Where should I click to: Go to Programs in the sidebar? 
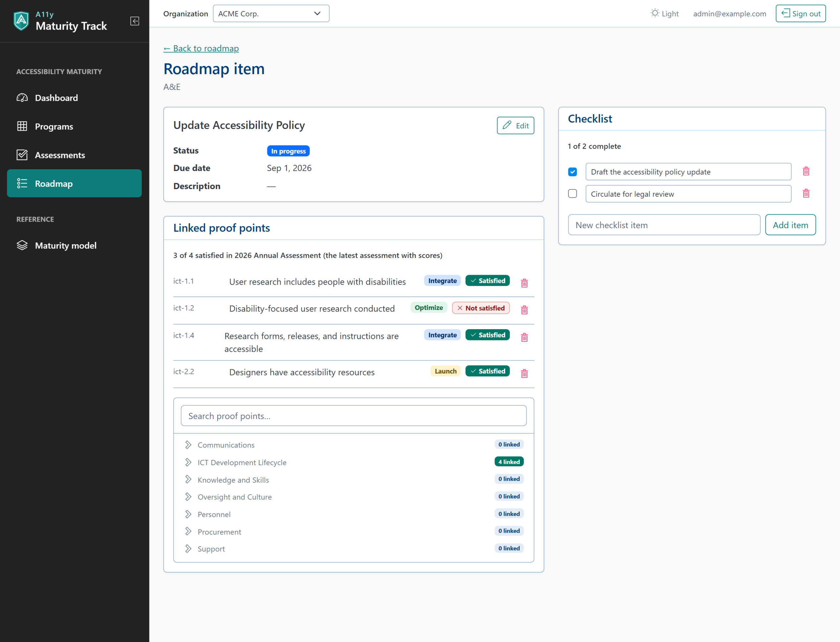(74, 126)
